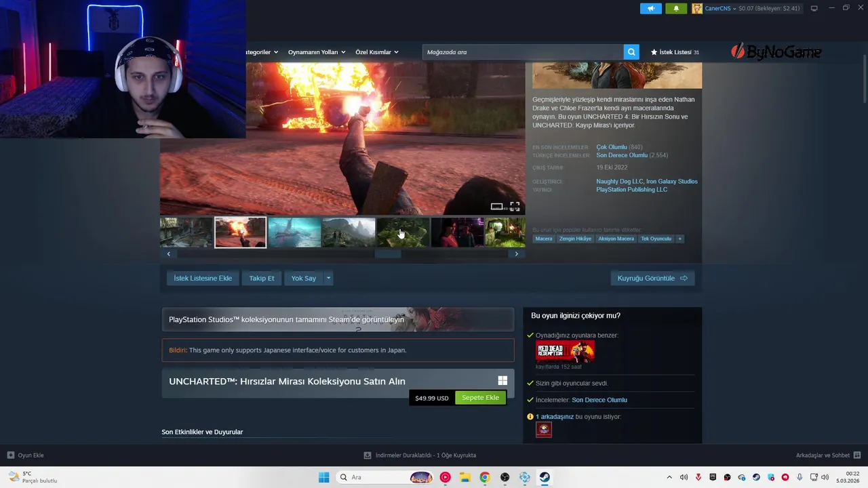Select the first screenshot thumbnail of ruins
The image size is (868, 488).
coord(186,232)
